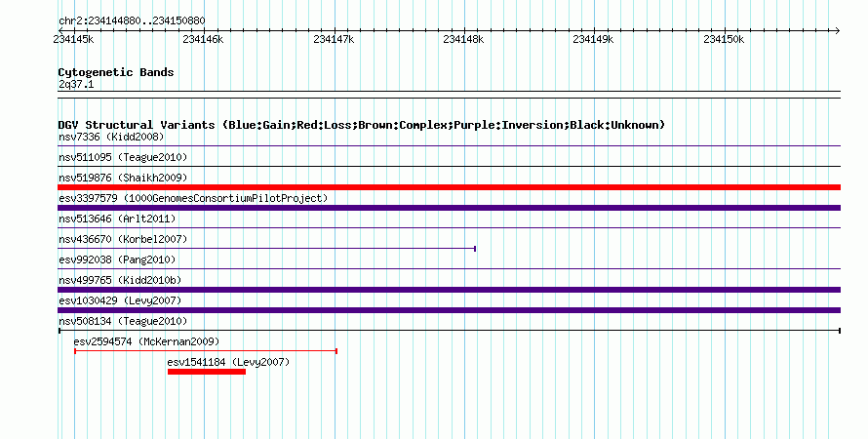The height and width of the screenshot is (439, 868).
Task: Open the nsv519876 (Shaikh2009) variant label
Action: coord(123,178)
